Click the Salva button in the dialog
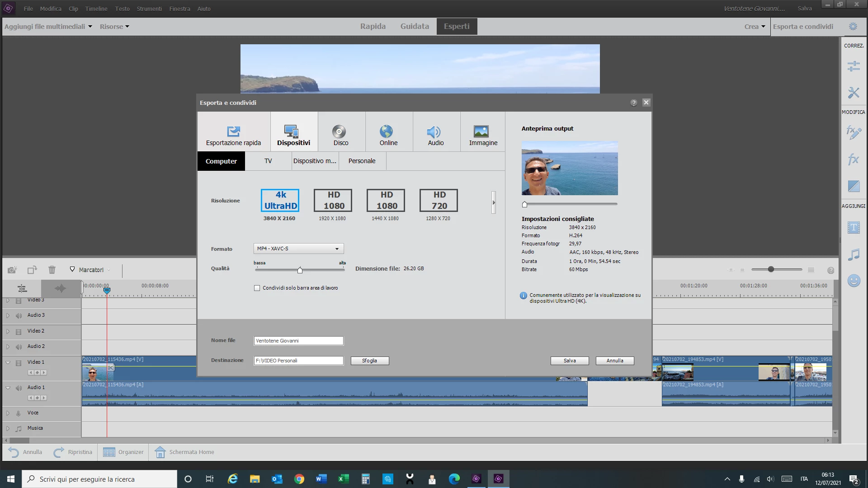 [569, 361]
